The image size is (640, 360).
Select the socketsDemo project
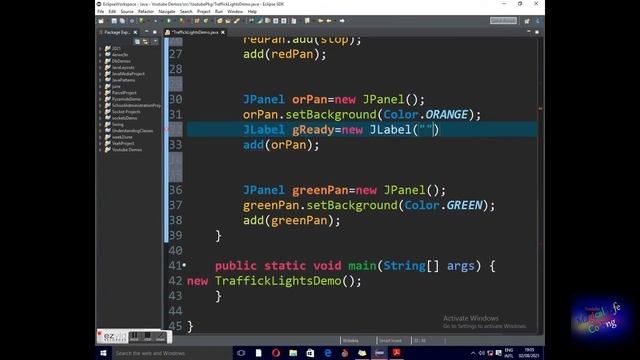(x=124, y=118)
